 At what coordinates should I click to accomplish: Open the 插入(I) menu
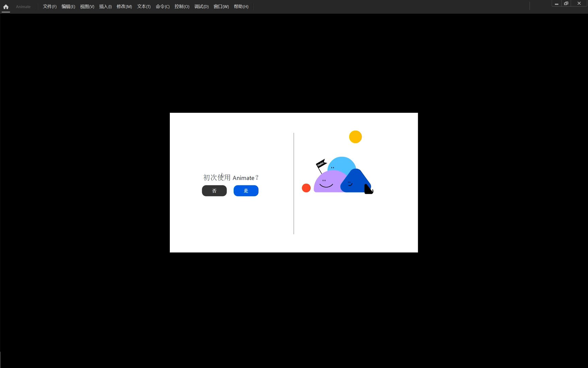point(105,6)
